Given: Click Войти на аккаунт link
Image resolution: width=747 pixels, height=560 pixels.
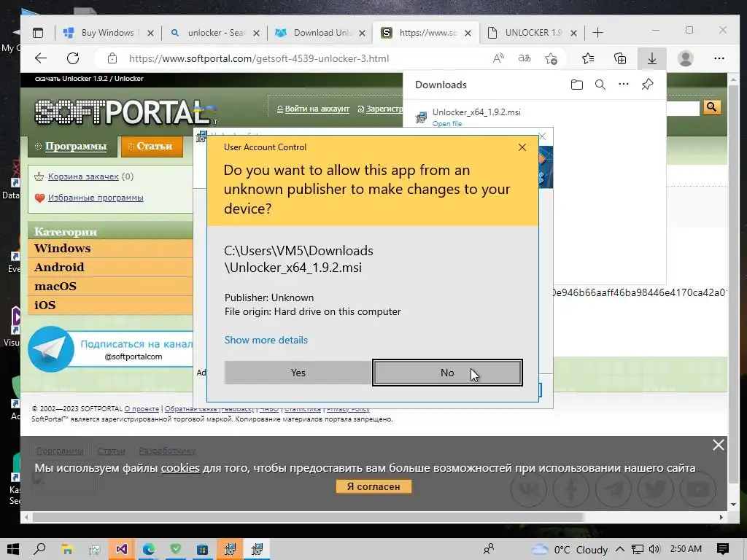Looking at the screenshot, I should tap(317, 109).
